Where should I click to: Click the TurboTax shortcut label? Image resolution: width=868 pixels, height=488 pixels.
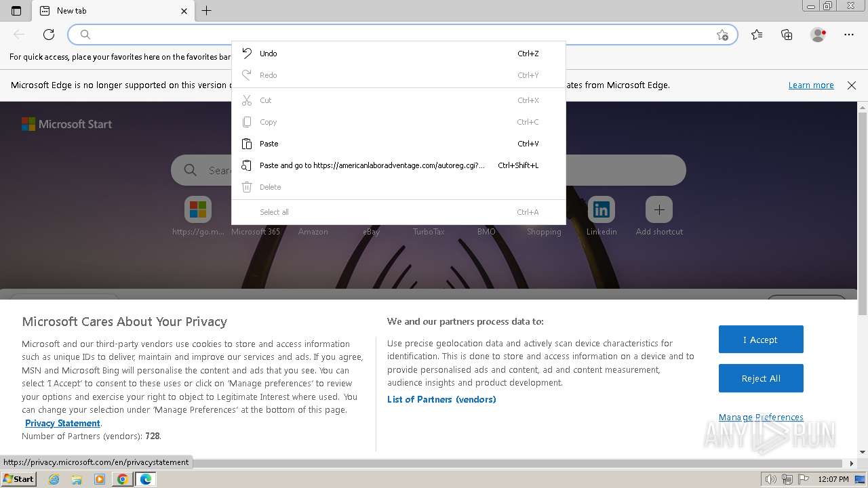point(429,232)
